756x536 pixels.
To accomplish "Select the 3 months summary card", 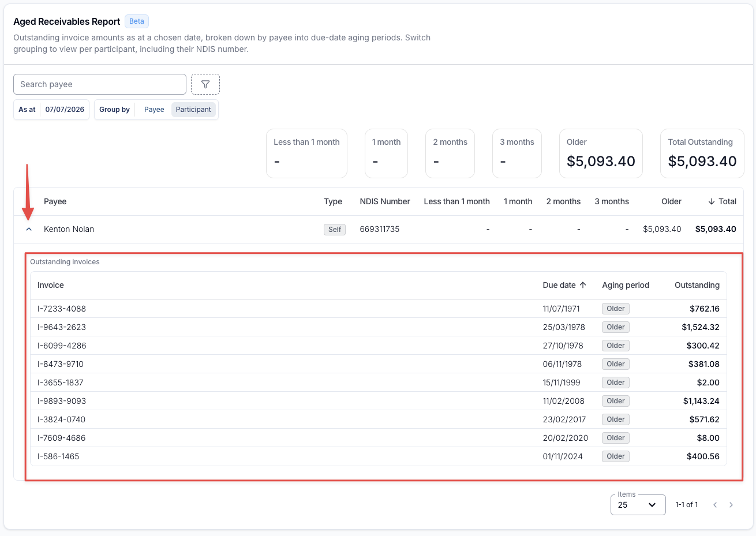I will [x=517, y=153].
